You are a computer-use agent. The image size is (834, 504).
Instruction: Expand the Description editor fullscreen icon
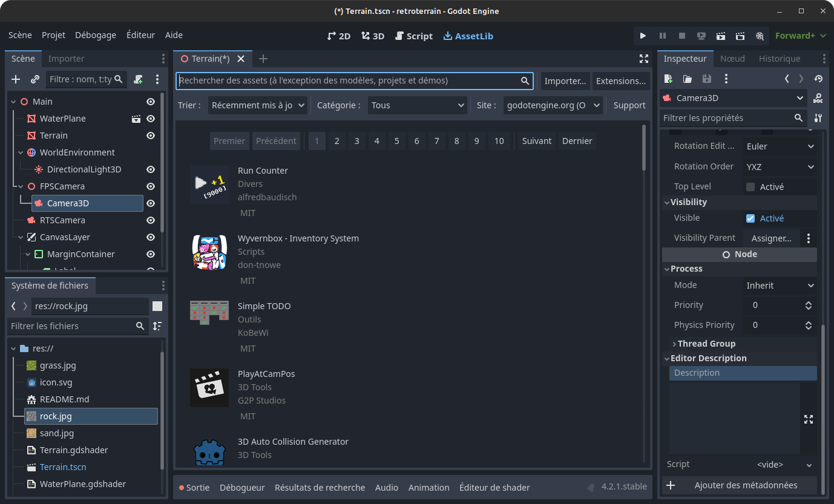809,419
